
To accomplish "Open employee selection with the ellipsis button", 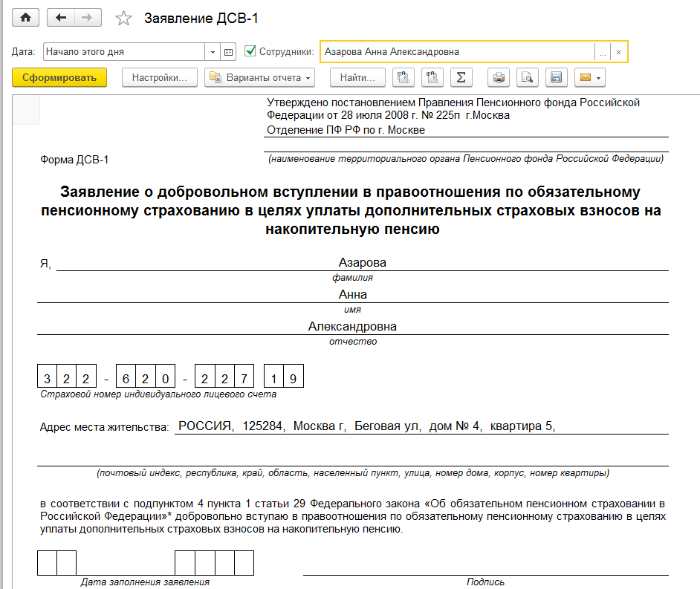I will (x=603, y=52).
